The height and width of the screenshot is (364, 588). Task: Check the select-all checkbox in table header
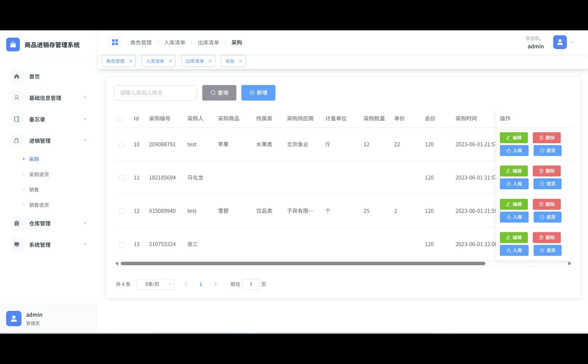tap(120, 119)
